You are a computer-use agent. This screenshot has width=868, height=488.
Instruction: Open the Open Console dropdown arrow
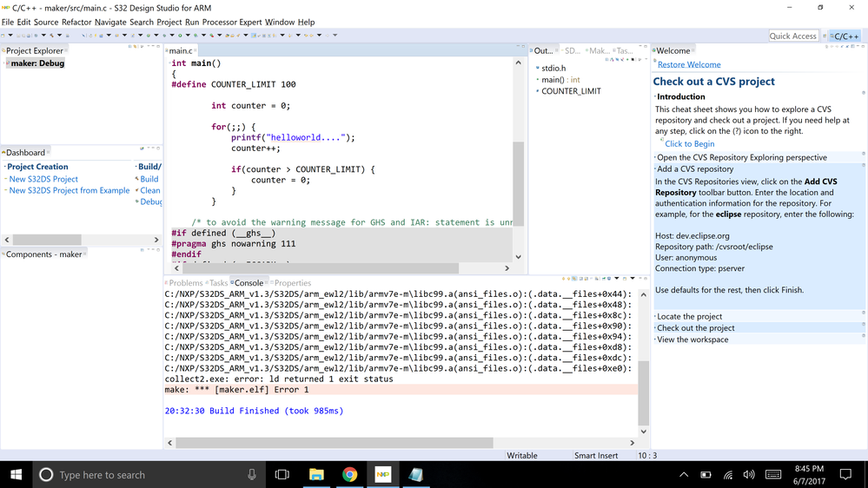pos(633,279)
